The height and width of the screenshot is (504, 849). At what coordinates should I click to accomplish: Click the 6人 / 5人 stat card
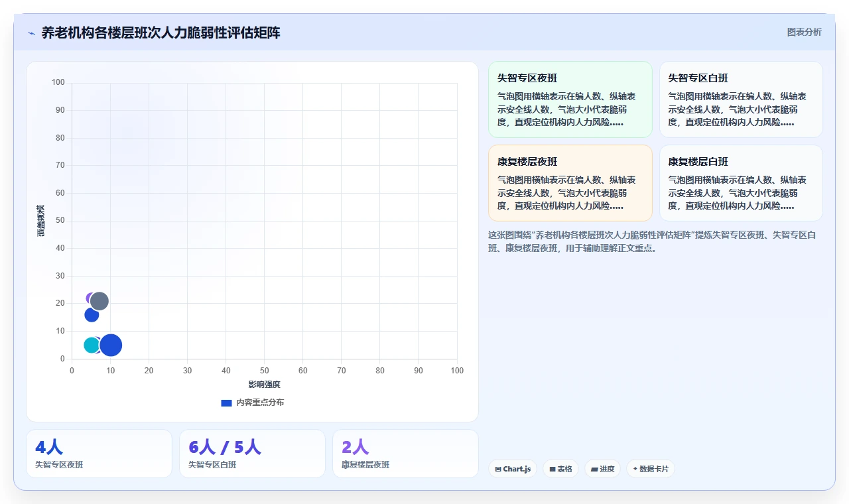pos(252,454)
